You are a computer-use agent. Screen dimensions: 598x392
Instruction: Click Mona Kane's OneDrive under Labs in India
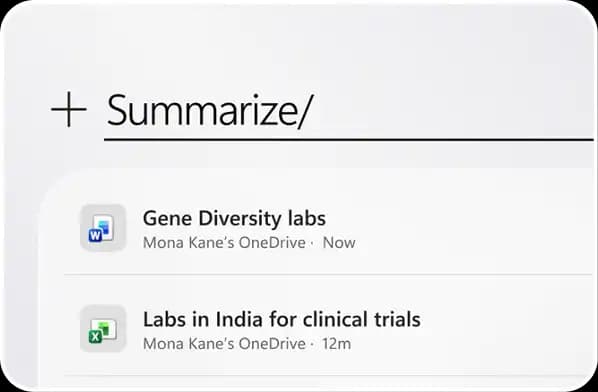pyautogui.click(x=224, y=344)
